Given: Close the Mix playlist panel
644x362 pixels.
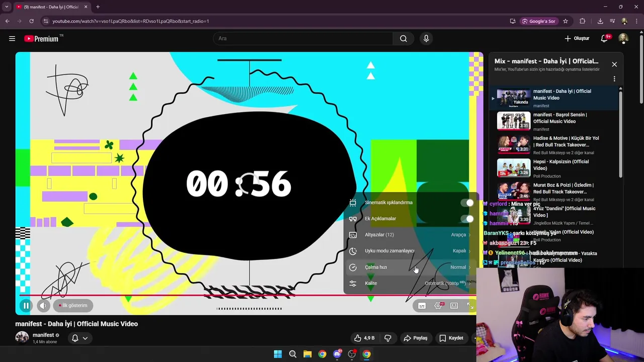Looking at the screenshot, I should click(614, 64).
